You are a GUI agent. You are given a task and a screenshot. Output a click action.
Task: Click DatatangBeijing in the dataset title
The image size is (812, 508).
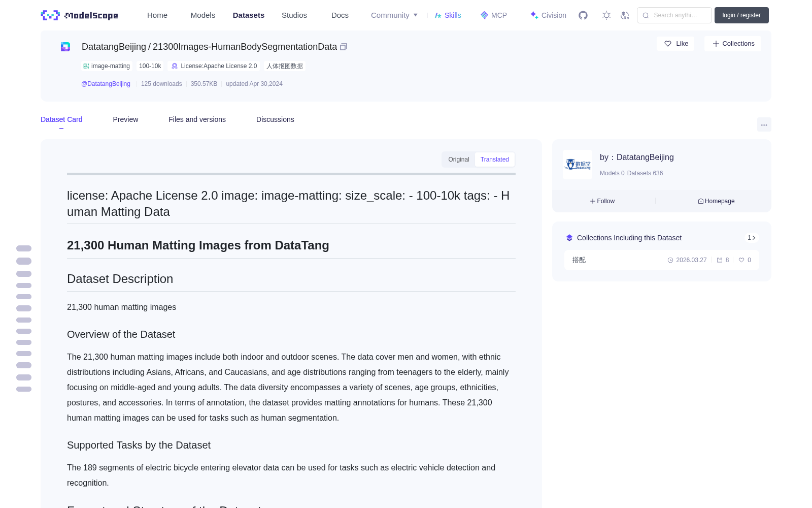[114, 47]
